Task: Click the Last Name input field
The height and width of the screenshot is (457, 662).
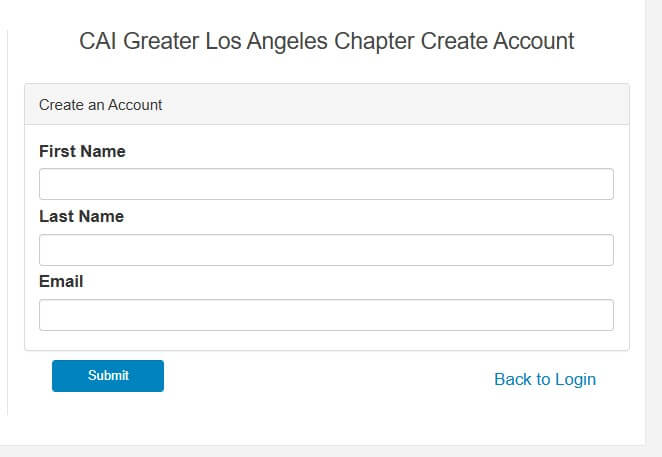Action: [326, 250]
